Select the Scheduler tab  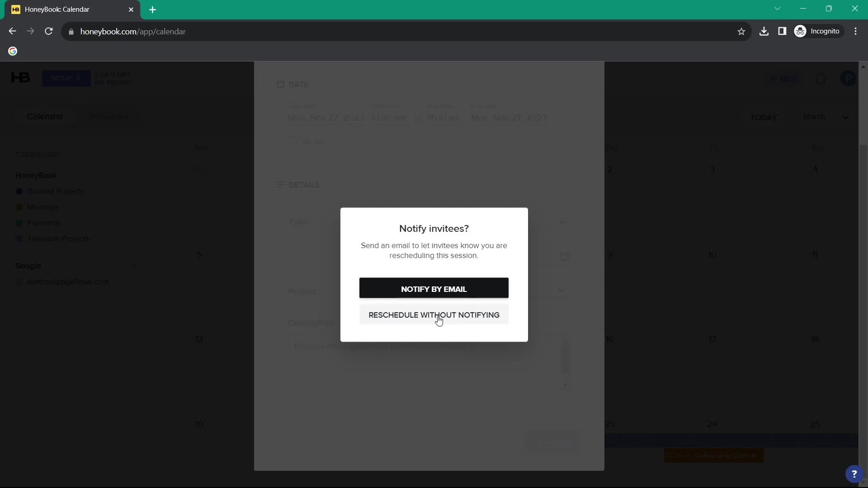pyautogui.click(x=108, y=116)
